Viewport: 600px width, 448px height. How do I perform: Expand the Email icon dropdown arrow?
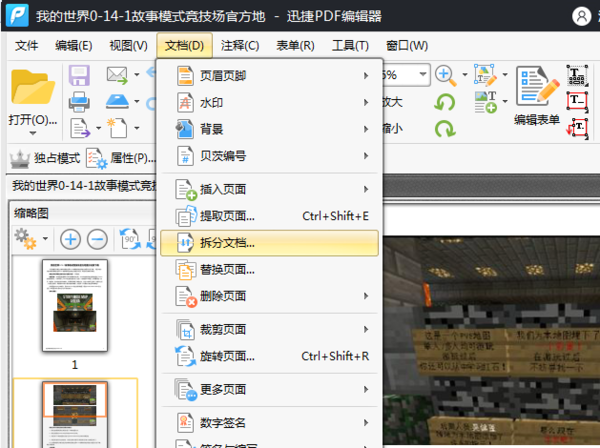tap(137, 75)
